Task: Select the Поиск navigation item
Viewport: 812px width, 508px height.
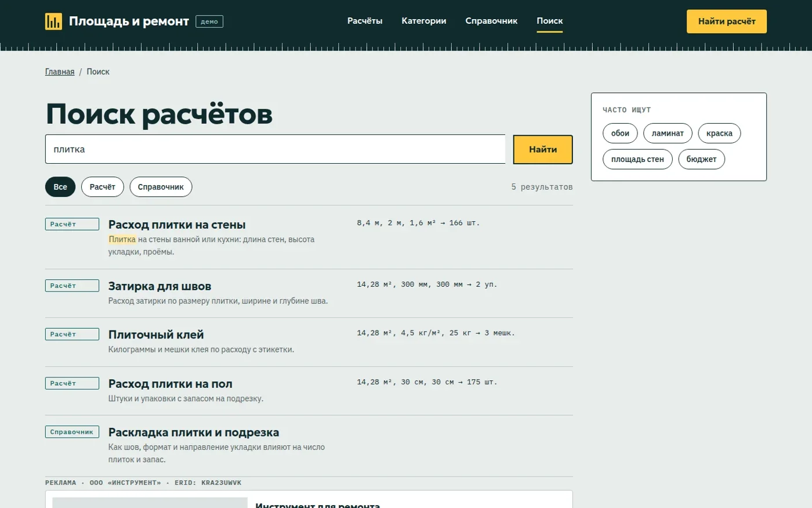Action: (x=550, y=21)
